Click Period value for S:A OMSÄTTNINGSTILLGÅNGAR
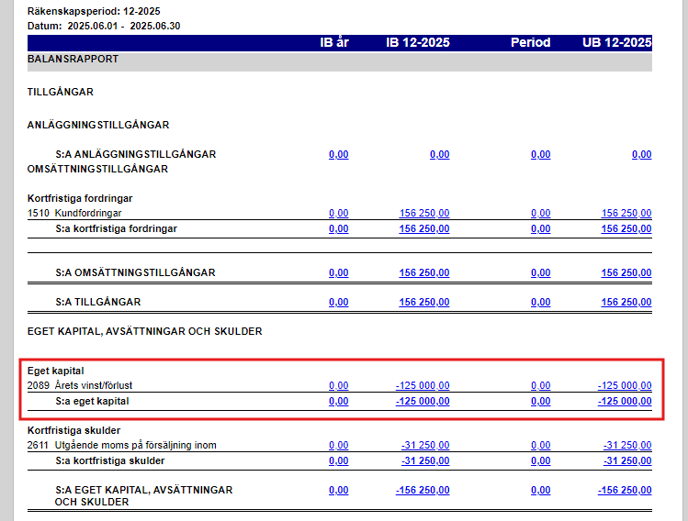 [x=541, y=273]
